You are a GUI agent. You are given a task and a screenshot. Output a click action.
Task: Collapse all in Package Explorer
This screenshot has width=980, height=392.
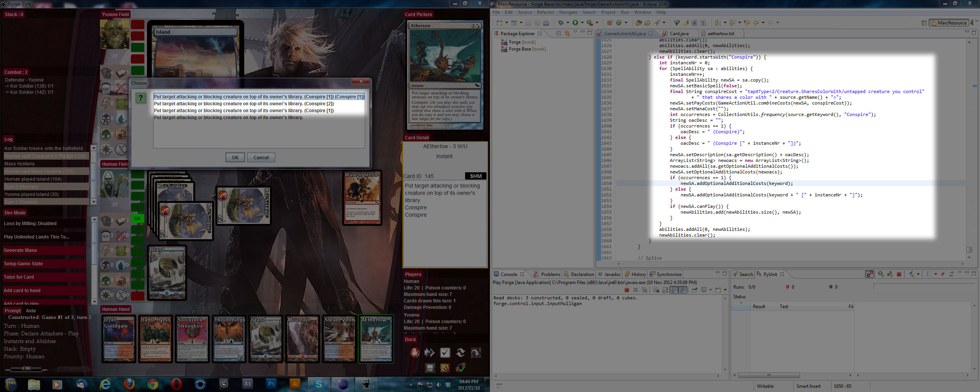click(559, 34)
